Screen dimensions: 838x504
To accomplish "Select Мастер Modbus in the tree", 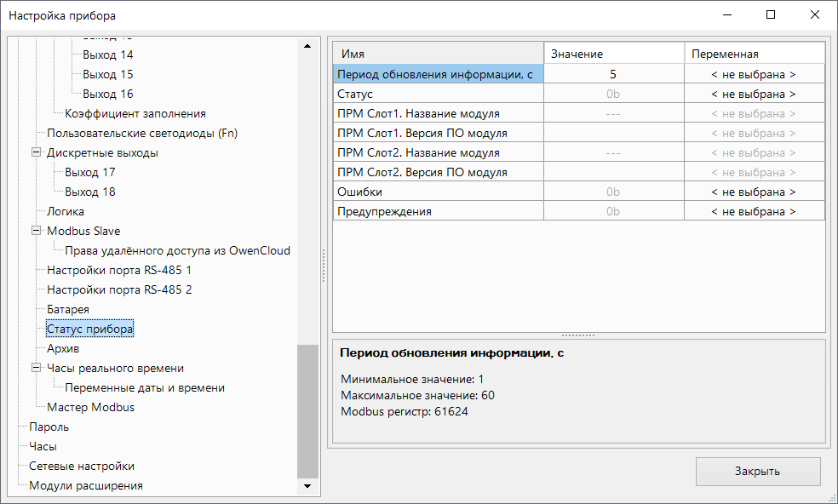I will tap(90, 408).
